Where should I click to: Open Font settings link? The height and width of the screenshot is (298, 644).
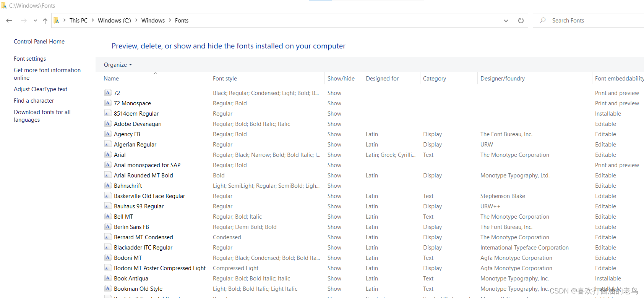[x=30, y=59]
